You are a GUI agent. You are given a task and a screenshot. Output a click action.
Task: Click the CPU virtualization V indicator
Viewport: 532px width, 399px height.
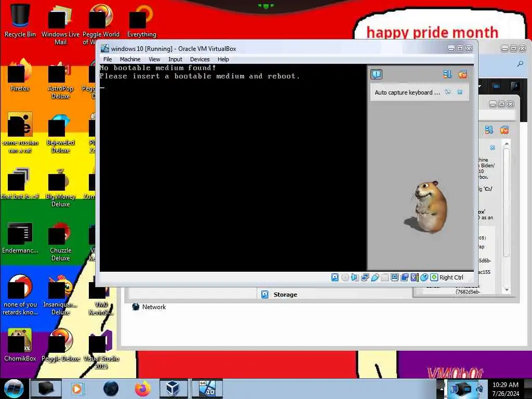point(414,277)
